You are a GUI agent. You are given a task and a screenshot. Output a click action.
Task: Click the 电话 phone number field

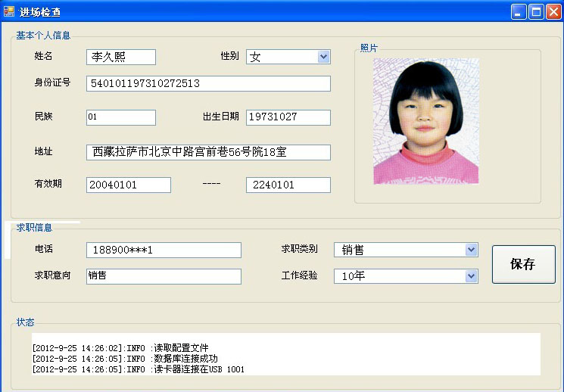coord(164,250)
